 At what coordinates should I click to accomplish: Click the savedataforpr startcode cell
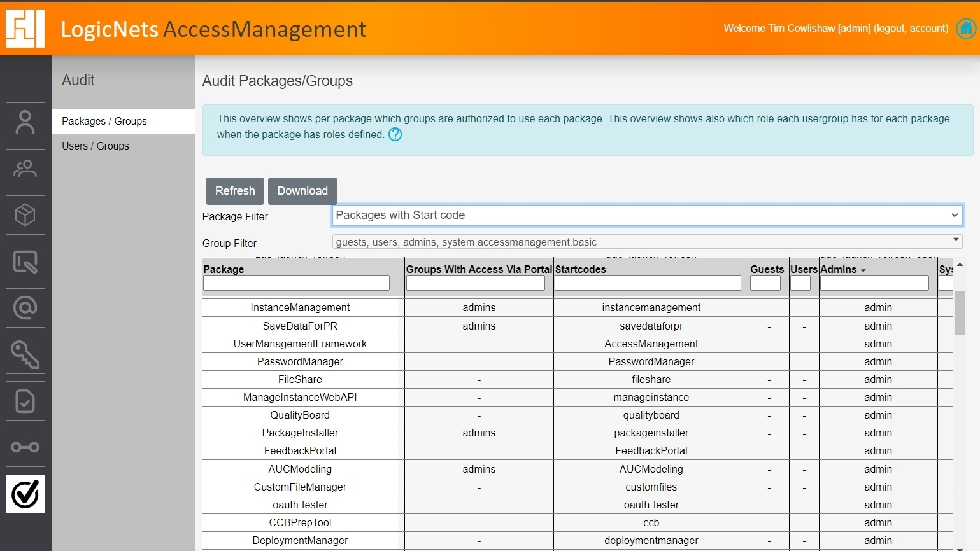[x=651, y=326]
